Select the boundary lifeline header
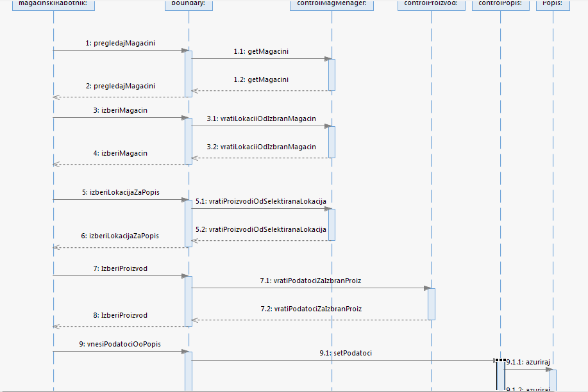The image size is (588, 392). click(x=189, y=5)
